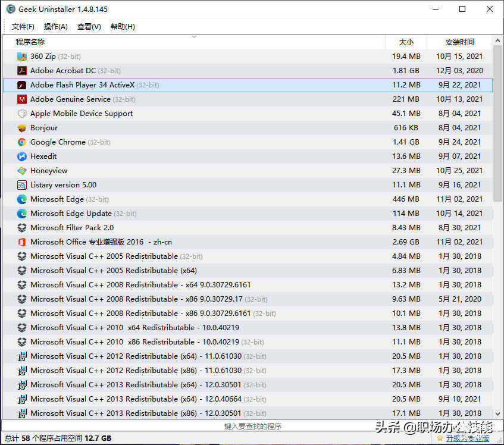
Task: Click the Microsoft Edge program icon
Action: pyautogui.click(x=22, y=199)
